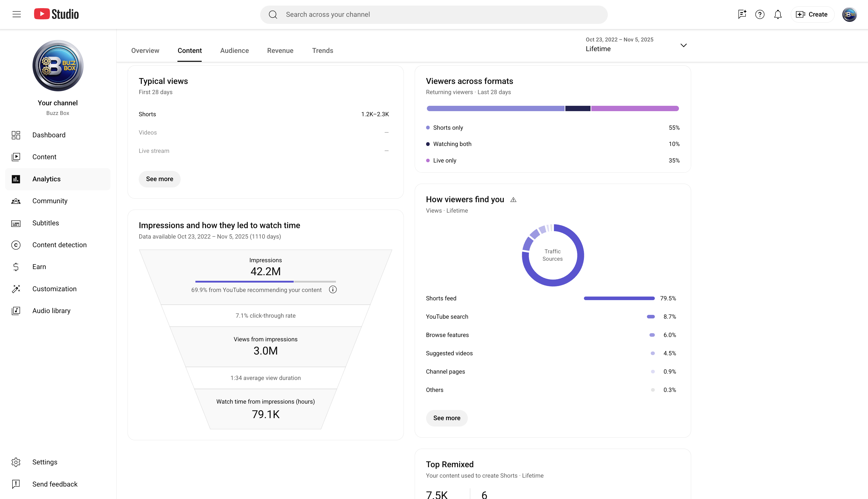The width and height of the screenshot is (868, 499).
Task: Focus the Search across your channel field
Action: [434, 14]
